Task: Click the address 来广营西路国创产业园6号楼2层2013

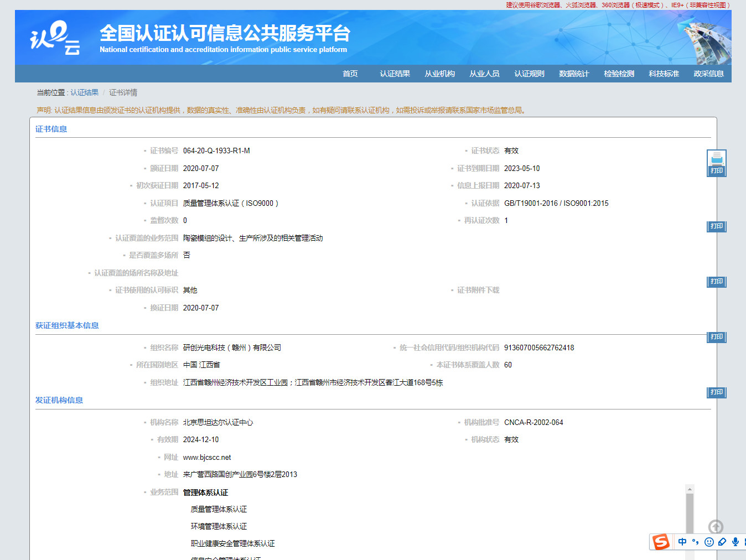Action: tap(240, 474)
